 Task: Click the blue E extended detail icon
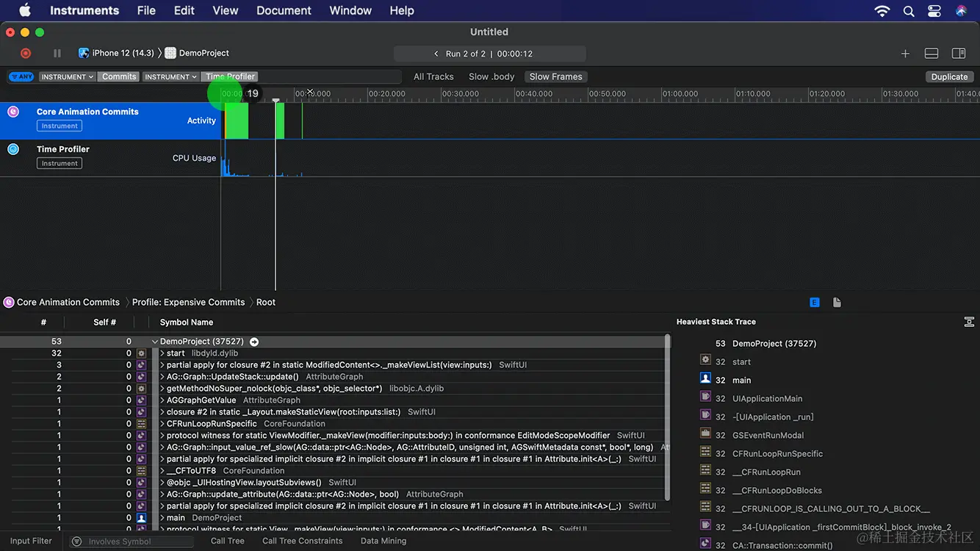[815, 302]
